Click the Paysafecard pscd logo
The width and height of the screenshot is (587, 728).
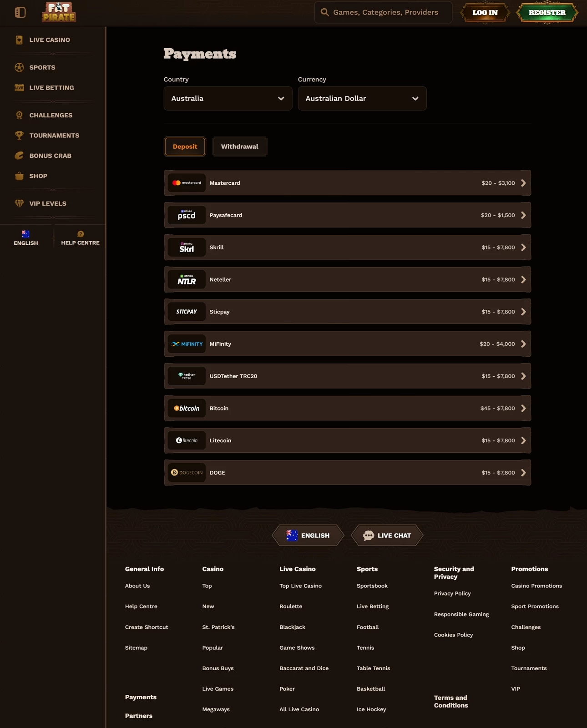pyautogui.click(x=187, y=215)
